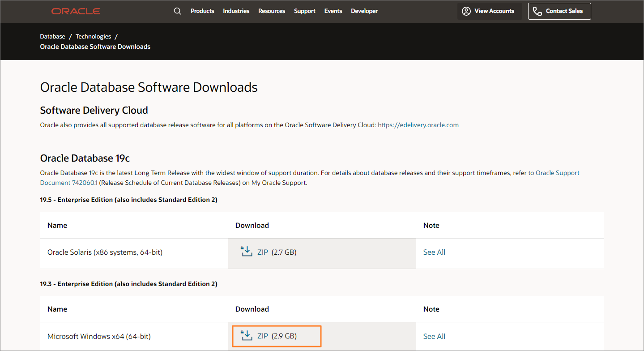Click the Download column header in 19.5 table
The height and width of the screenshot is (351, 644).
[252, 225]
